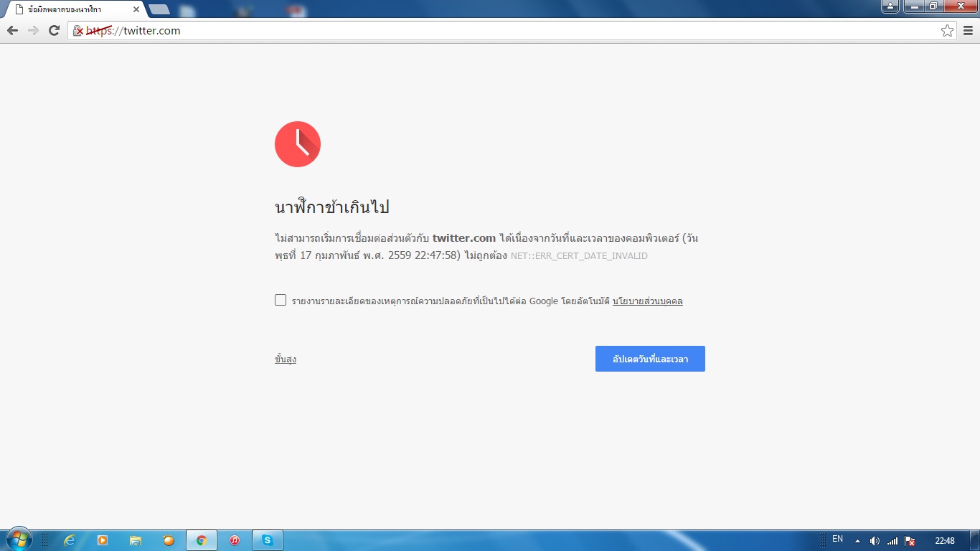
Task: Open the Windows Start menu
Action: [18, 540]
